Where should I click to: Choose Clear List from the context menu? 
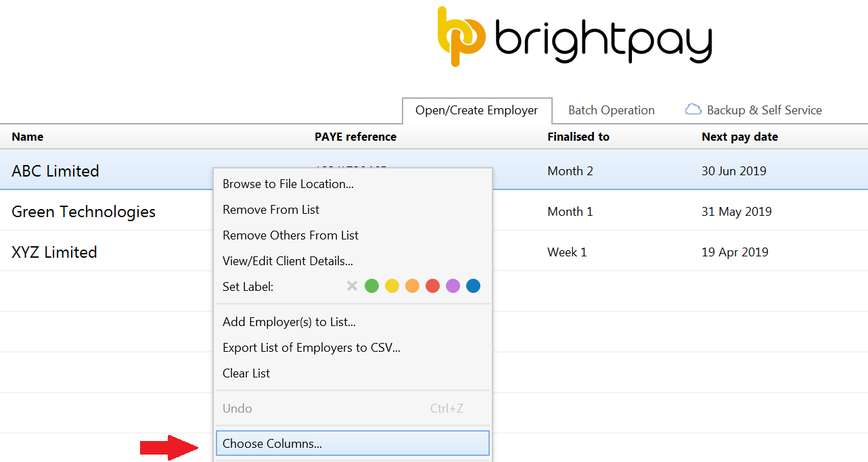[353, 373]
